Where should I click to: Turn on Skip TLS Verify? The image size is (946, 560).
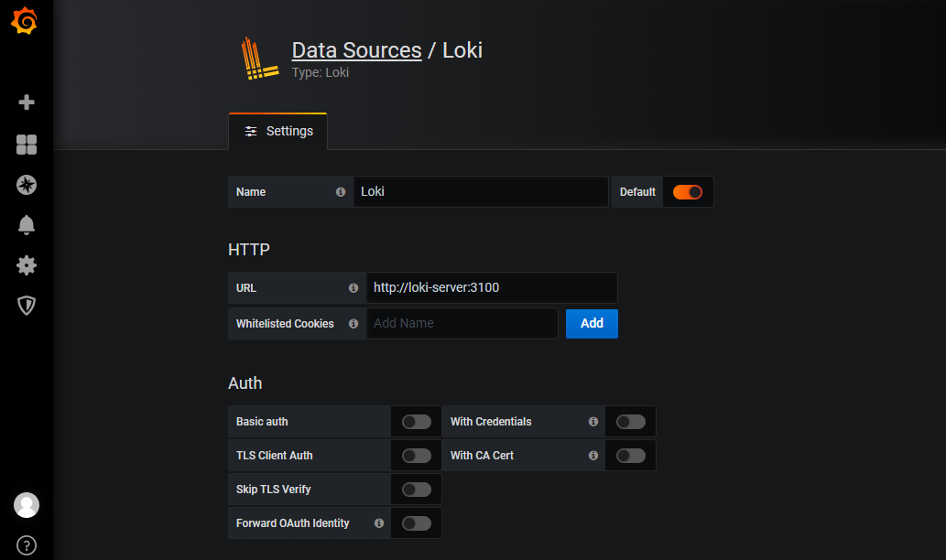pyautogui.click(x=417, y=490)
